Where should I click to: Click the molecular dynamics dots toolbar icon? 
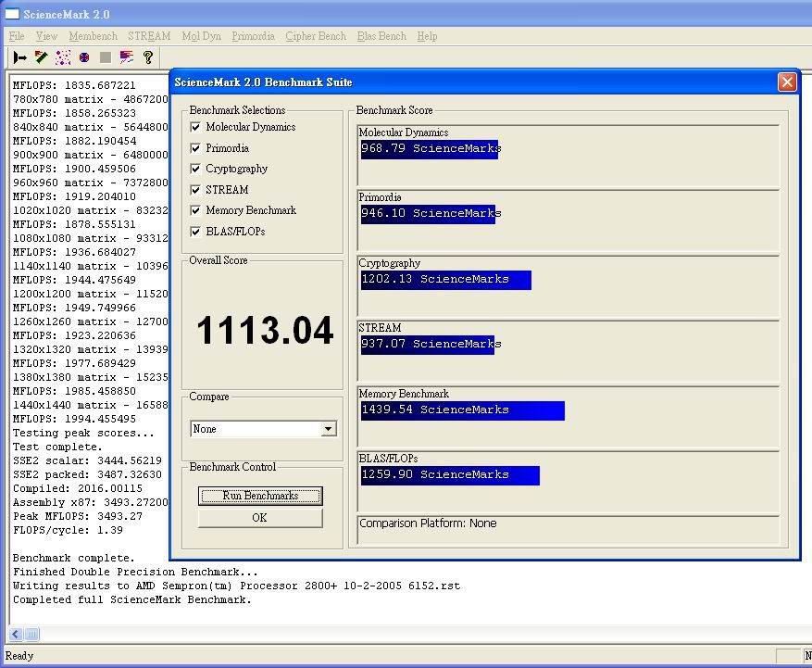click(63, 57)
